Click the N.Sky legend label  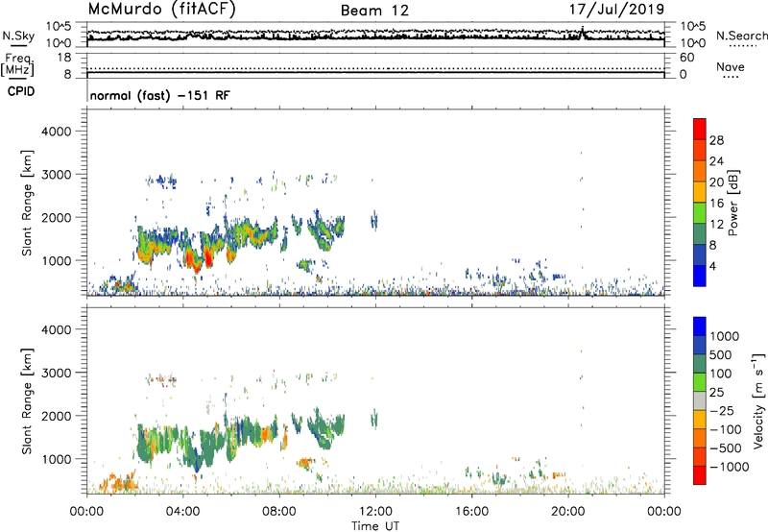click(x=18, y=36)
